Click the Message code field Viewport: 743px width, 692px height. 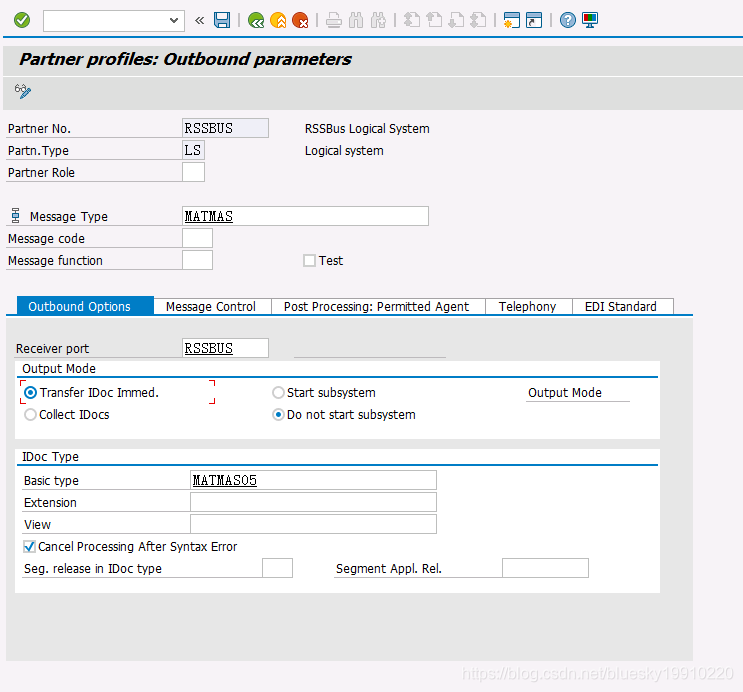(197, 238)
